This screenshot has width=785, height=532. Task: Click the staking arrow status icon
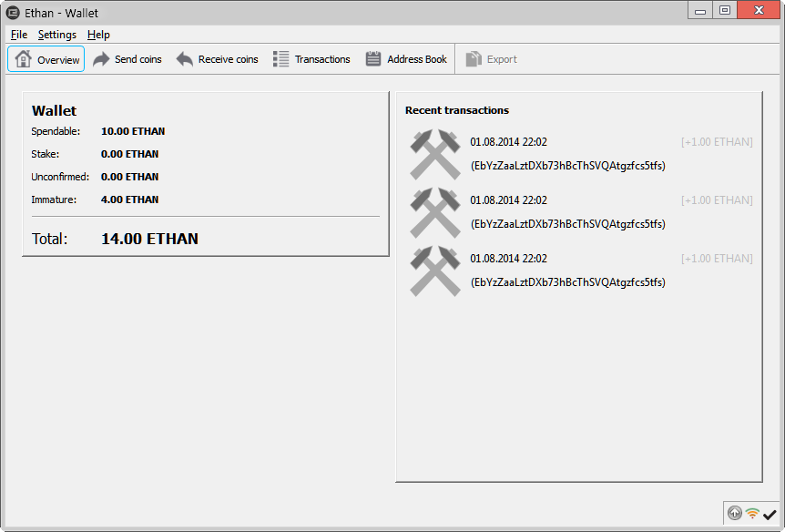click(734, 513)
